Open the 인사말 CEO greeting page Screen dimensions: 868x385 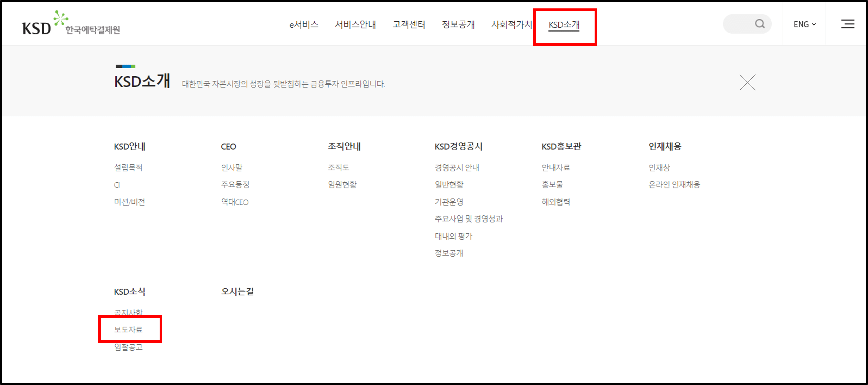[231, 167]
